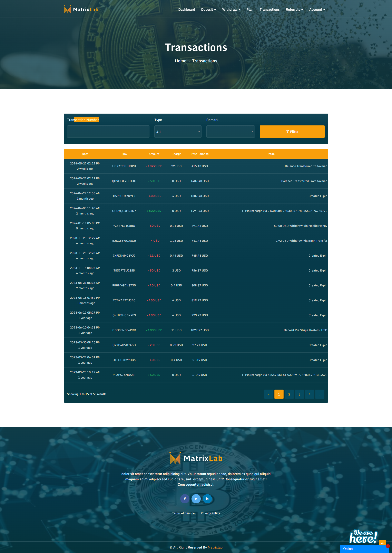The image size is (392, 553).
Task: Open the LinkedIn social icon
Action: pyautogui.click(x=207, y=499)
